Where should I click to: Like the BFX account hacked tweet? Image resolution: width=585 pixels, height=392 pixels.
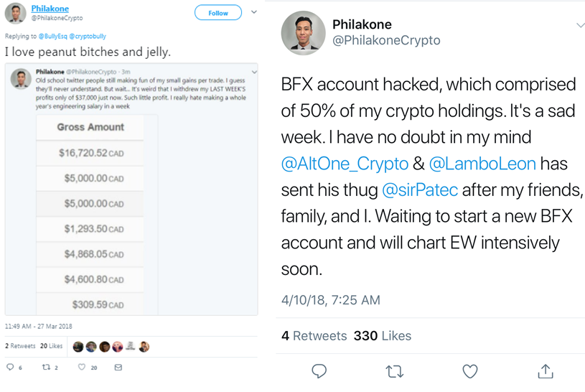[x=469, y=370]
